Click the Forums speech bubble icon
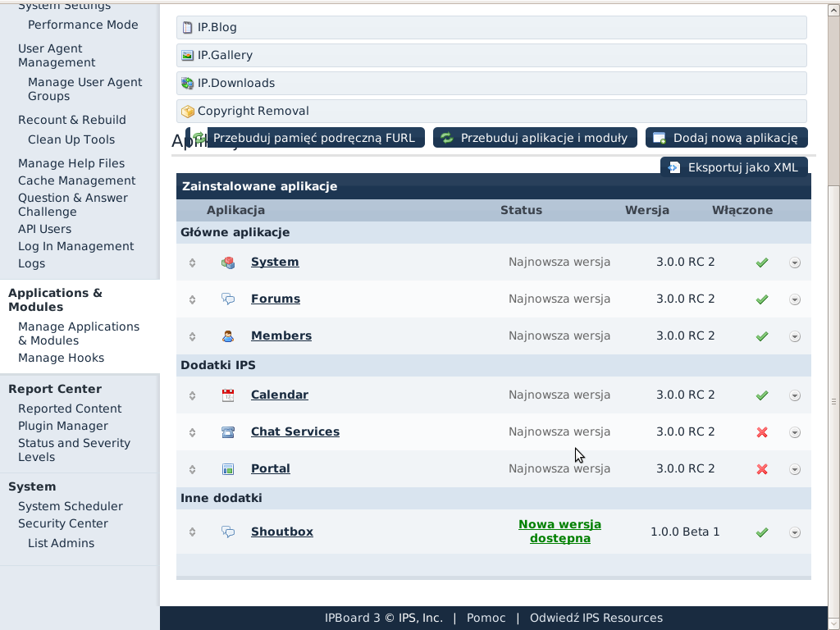 pyautogui.click(x=228, y=299)
